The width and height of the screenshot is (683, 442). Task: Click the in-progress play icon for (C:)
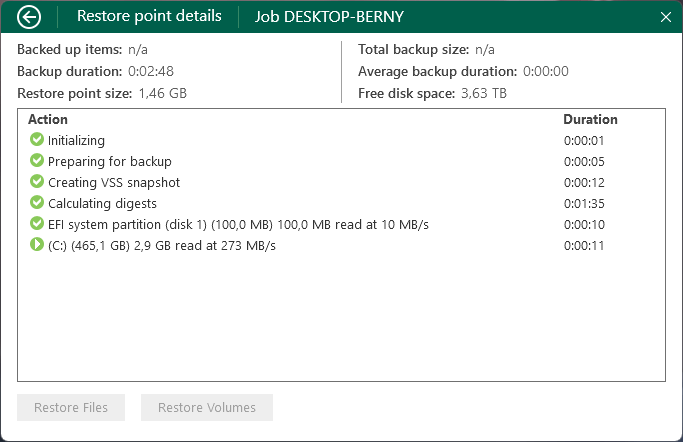pos(37,244)
